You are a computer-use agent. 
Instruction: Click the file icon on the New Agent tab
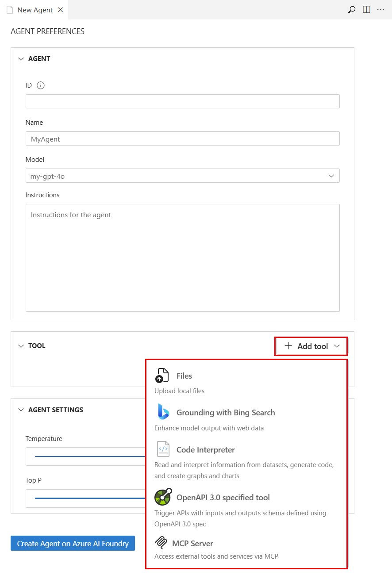click(x=9, y=10)
